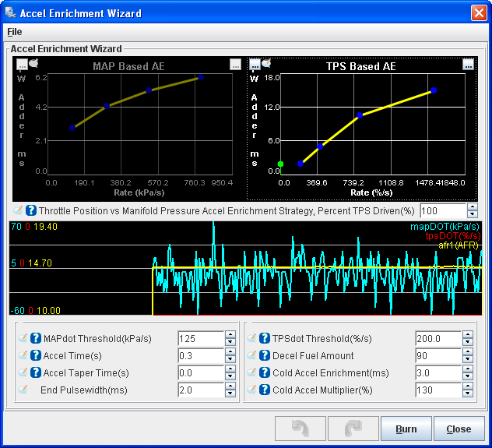
Task: Click help icon for Cold Accel Multiplier
Action: [x=264, y=390]
